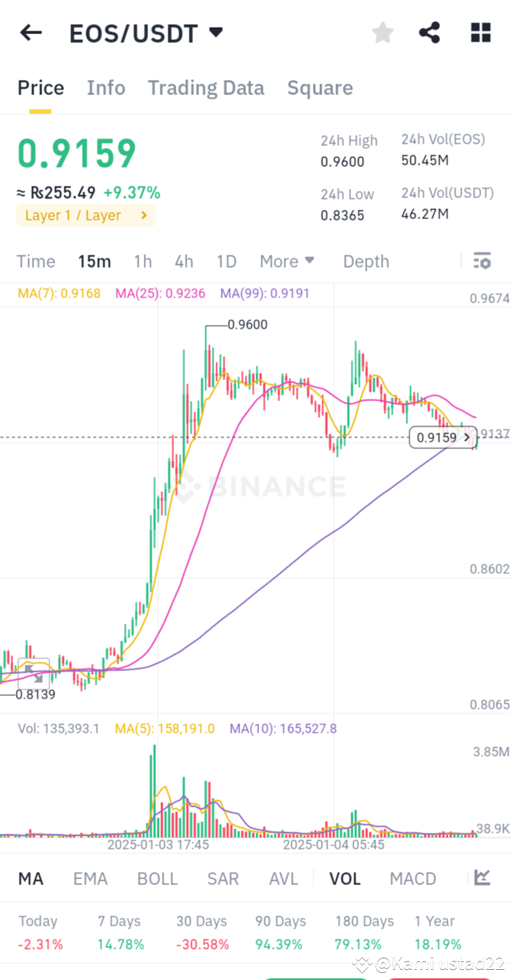This screenshot has height=980, width=511.
Task: Switch to the Trading Data tab
Action: tap(205, 87)
